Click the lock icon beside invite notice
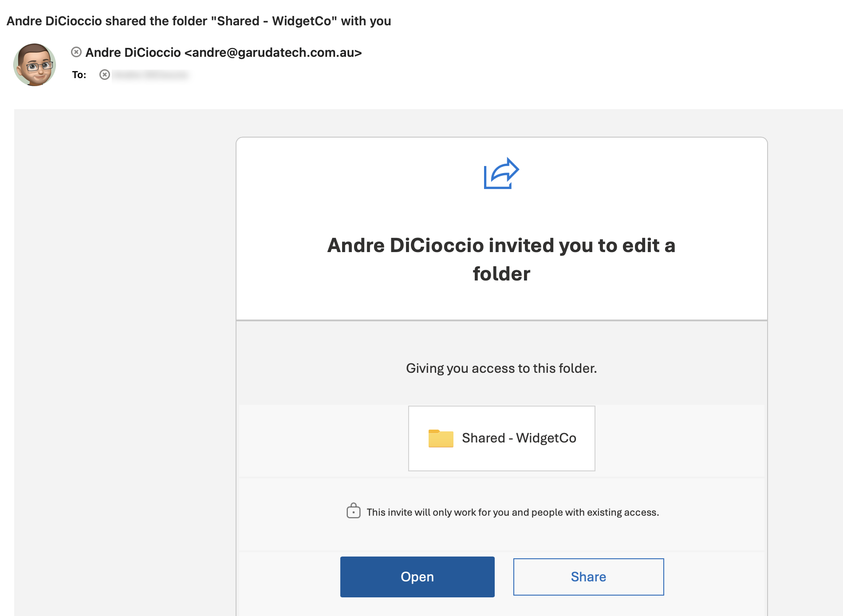Viewport: 843px width, 616px height. [353, 511]
